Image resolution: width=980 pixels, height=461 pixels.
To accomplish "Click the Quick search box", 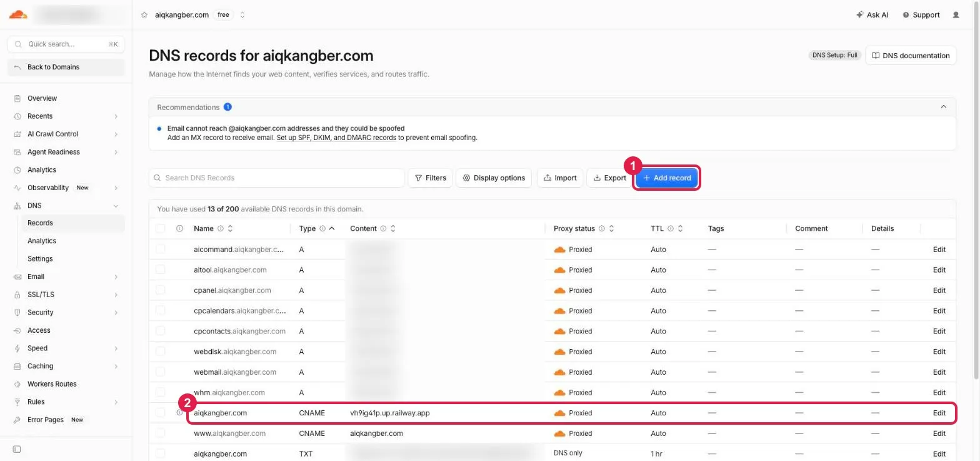I will click(66, 44).
